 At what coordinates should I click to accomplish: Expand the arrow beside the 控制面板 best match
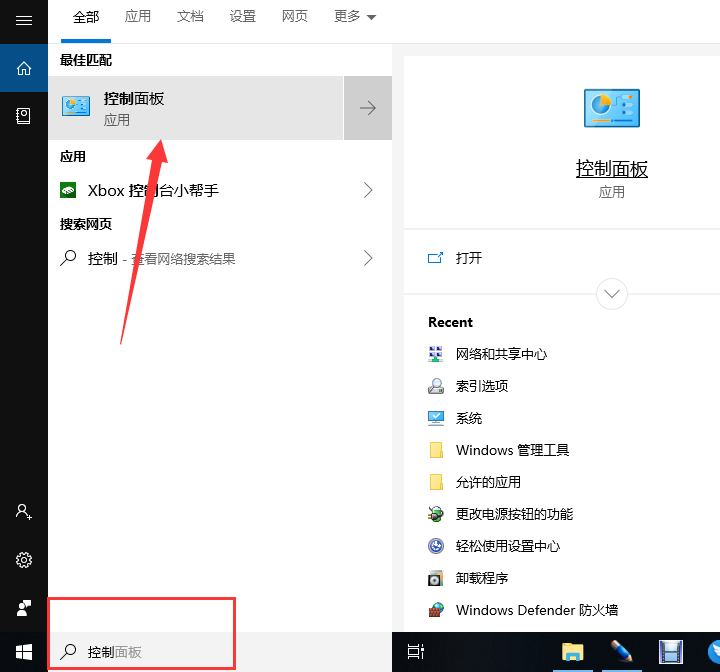click(368, 108)
